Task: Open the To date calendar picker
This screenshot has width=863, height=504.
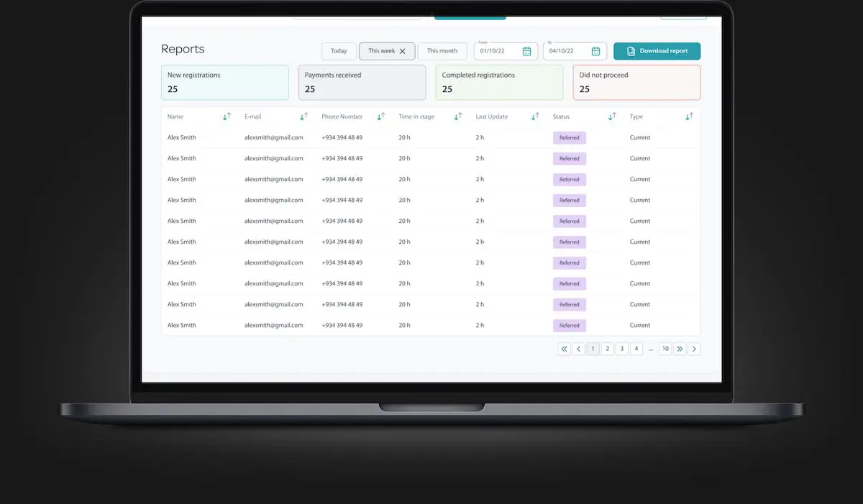Action: tap(595, 51)
